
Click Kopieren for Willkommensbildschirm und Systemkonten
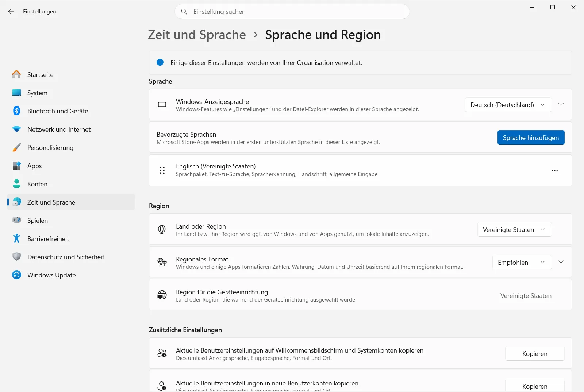click(x=535, y=353)
